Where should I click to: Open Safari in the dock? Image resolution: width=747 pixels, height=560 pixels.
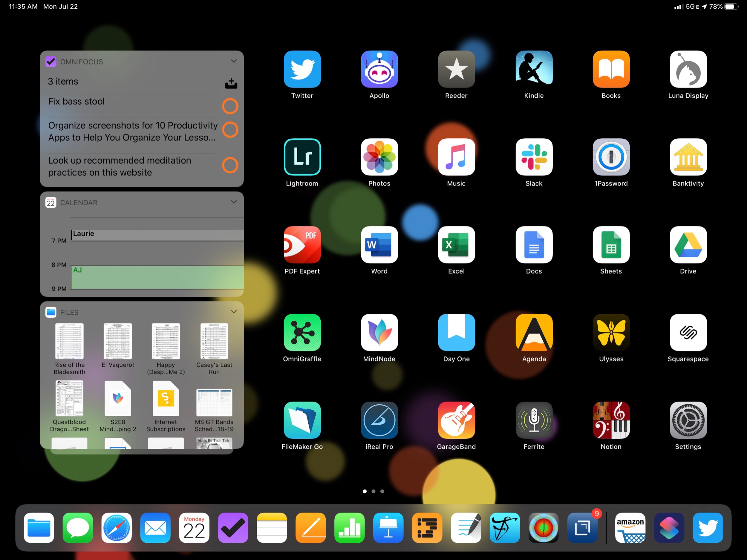click(117, 527)
